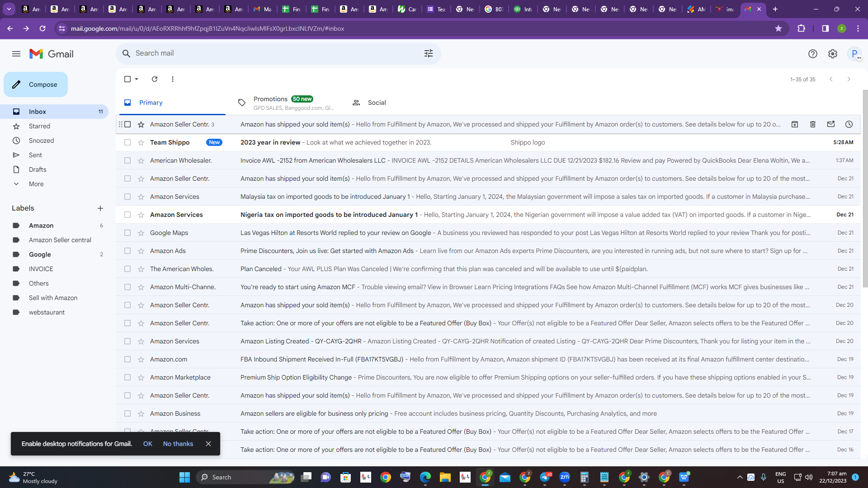Star the Team Shippo email

click(x=141, y=143)
